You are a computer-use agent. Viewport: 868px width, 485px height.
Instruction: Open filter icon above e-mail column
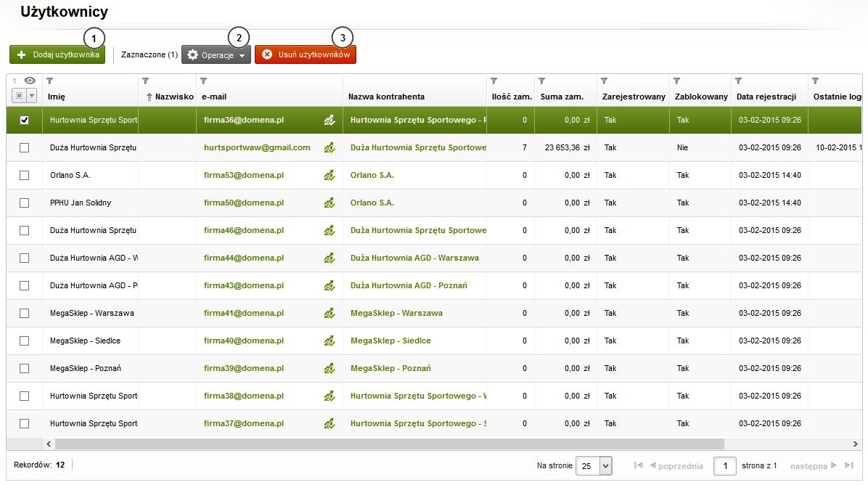(203, 81)
